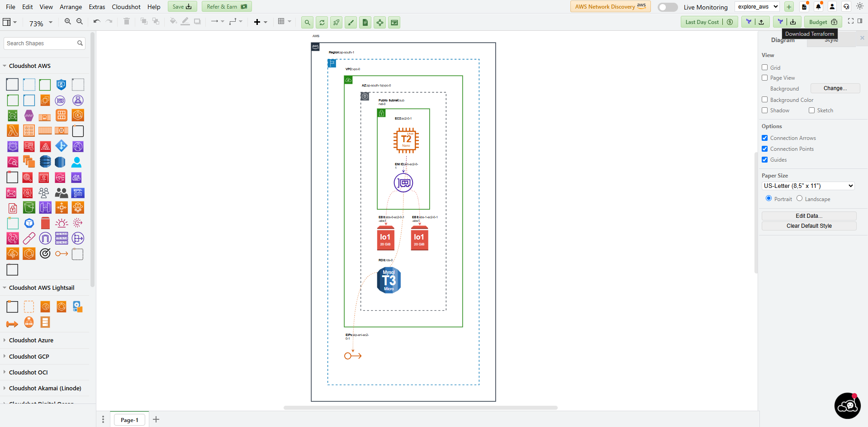Click the green plus add account button
Image resolution: width=868 pixels, height=427 pixels.
pyautogui.click(x=789, y=7)
